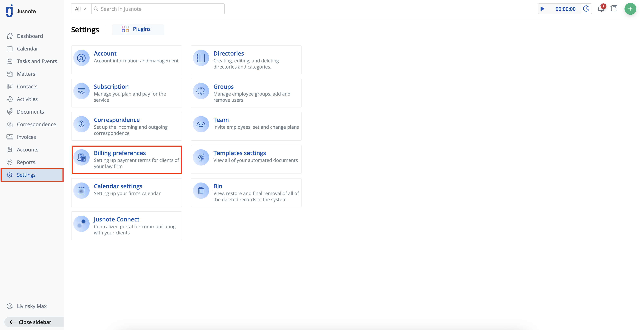Viewport: 644px width, 330px height.
Task: Open the Team settings link
Action: 221,120
